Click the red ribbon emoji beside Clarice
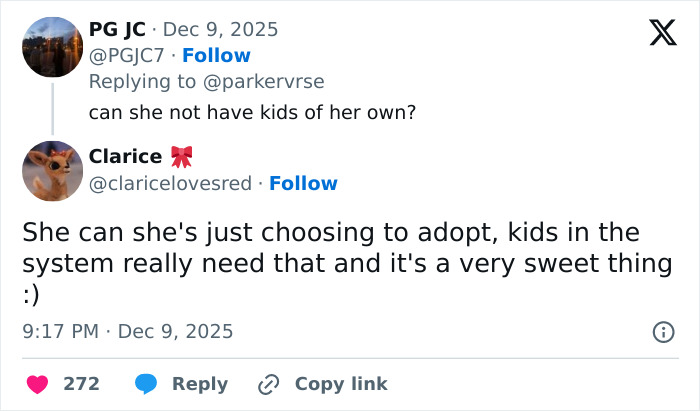 181,156
